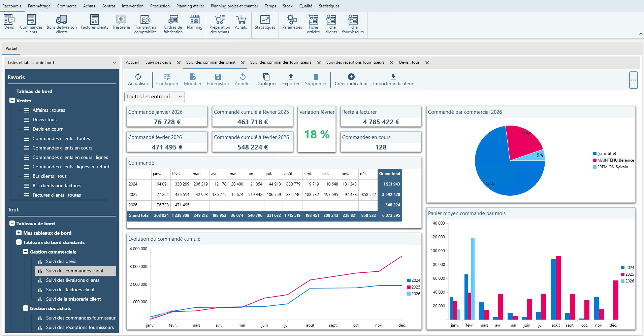Open the Trésorerie module
The width and height of the screenshot is (644, 336).
pyautogui.click(x=121, y=23)
